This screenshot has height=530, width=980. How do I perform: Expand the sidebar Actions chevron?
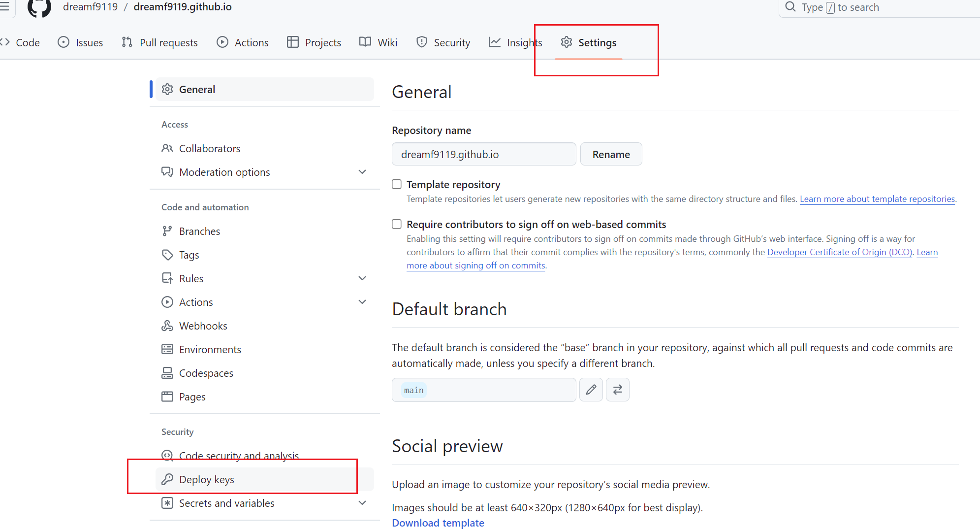tap(362, 302)
